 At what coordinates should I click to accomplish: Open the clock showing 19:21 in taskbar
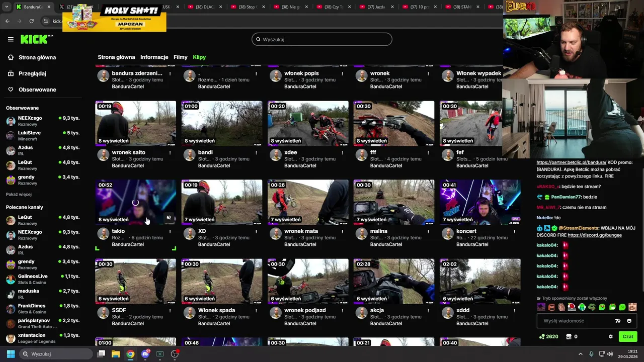pos(627,354)
